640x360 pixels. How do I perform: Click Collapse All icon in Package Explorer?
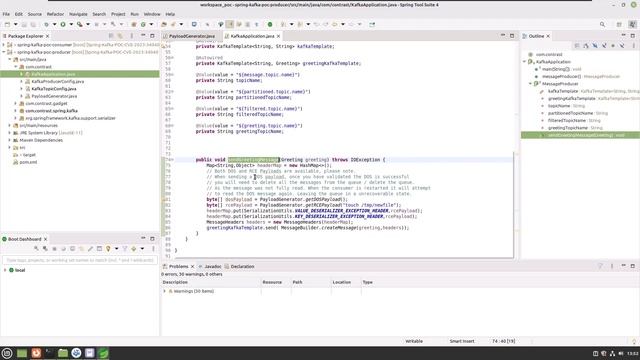(x=111, y=36)
